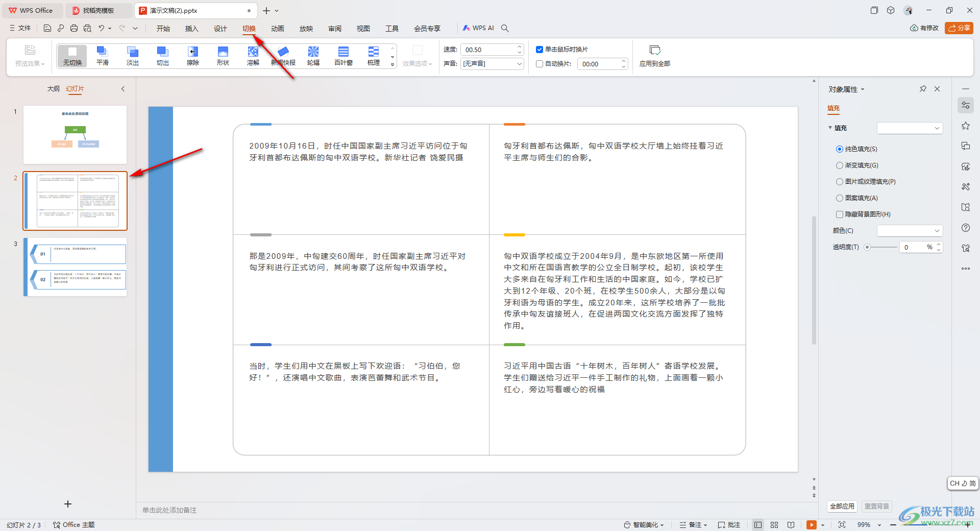
Task: Open the quick access toolbar customize arrow
Action: [x=135, y=28]
